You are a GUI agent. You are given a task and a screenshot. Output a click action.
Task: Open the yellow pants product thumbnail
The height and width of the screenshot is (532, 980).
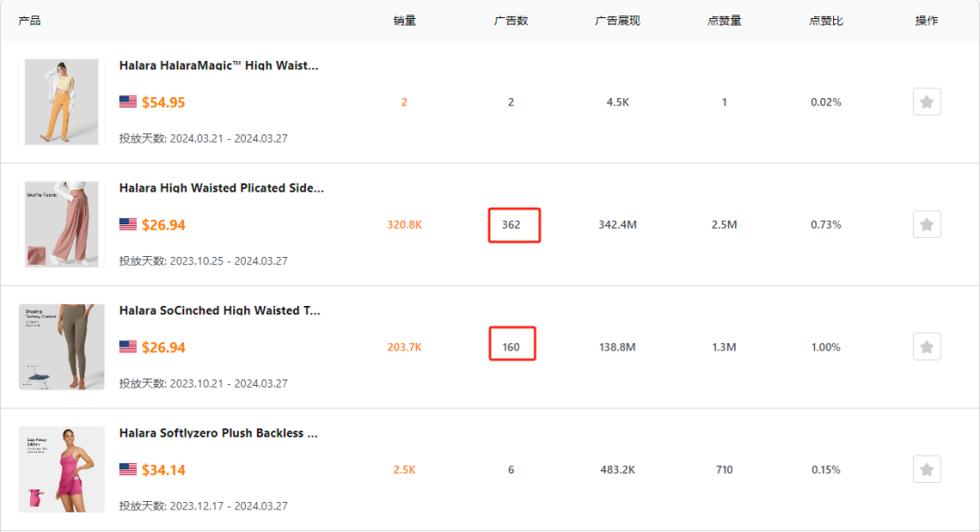[62, 102]
